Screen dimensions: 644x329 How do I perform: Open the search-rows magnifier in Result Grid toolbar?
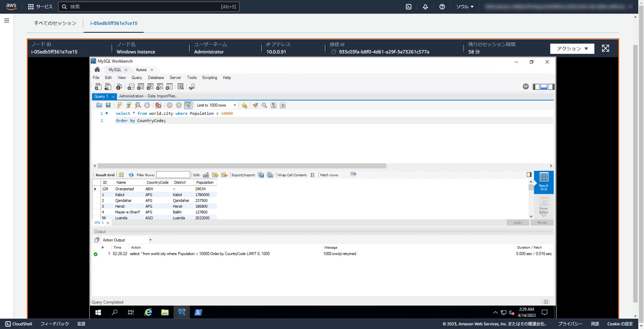pyautogui.click(x=264, y=105)
